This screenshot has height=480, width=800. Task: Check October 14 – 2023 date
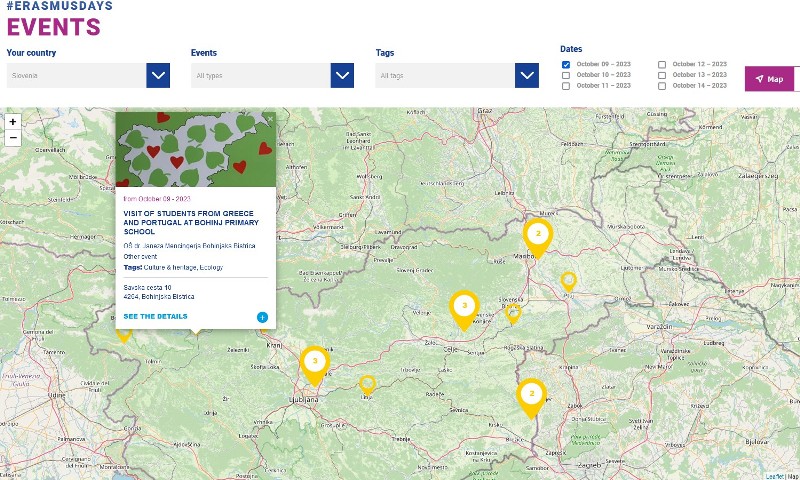tap(662, 86)
